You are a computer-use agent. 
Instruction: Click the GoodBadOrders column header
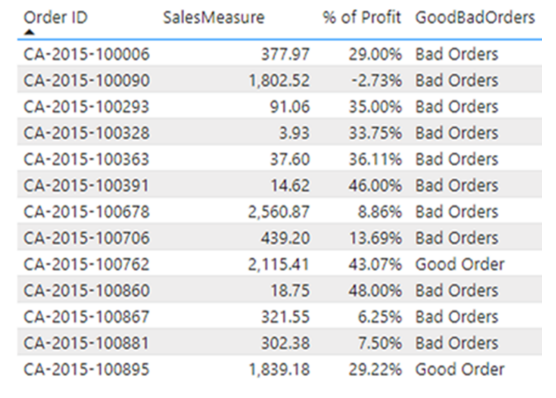click(x=475, y=17)
